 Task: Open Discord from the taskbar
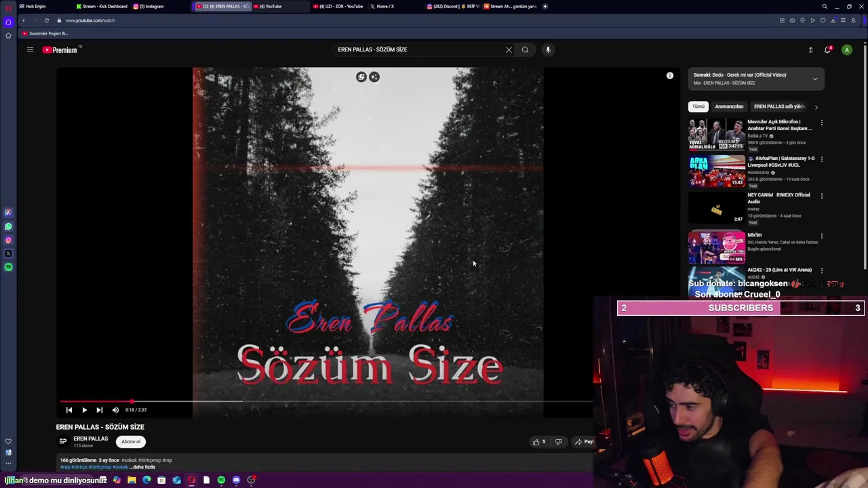click(236, 480)
